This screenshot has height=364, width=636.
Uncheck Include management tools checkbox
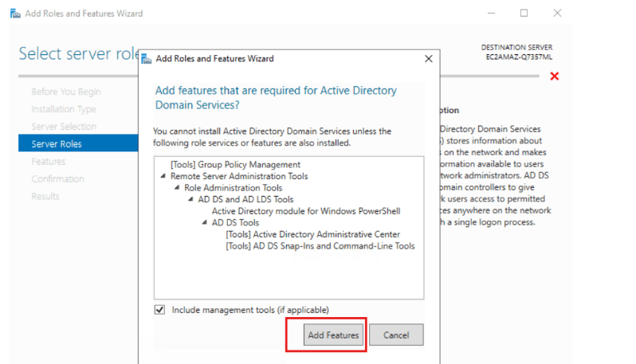tap(160, 310)
